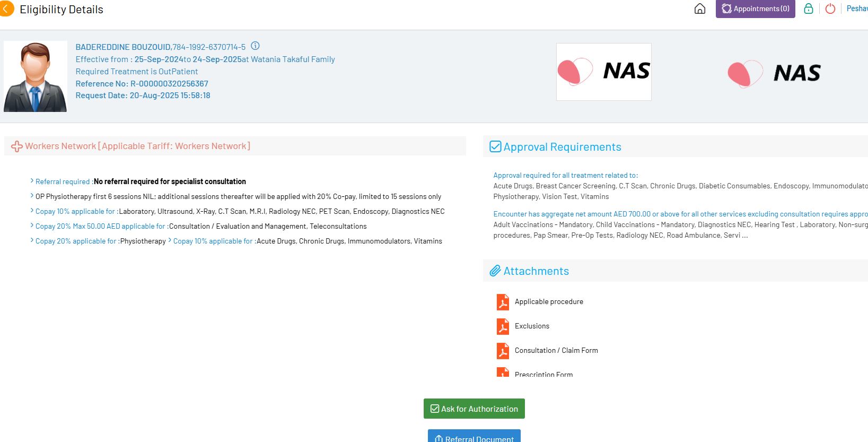Open the Applicable procedure PDF icon
The height and width of the screenshot is (442, 868).
[503, 302]
